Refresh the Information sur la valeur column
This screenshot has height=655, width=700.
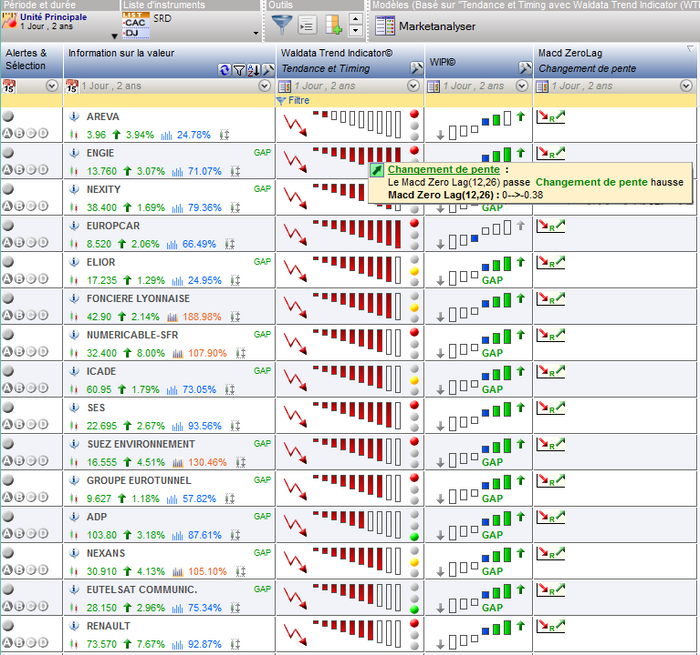click(x=225, y=70)
